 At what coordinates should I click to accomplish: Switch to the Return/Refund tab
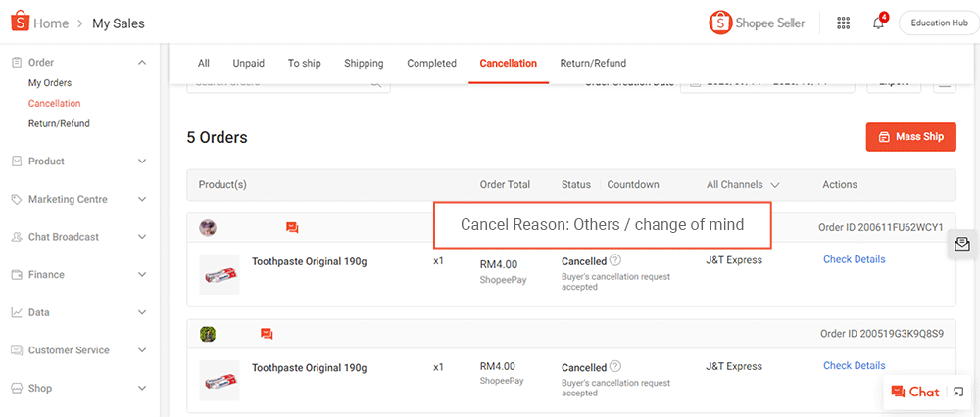(593, 63)
